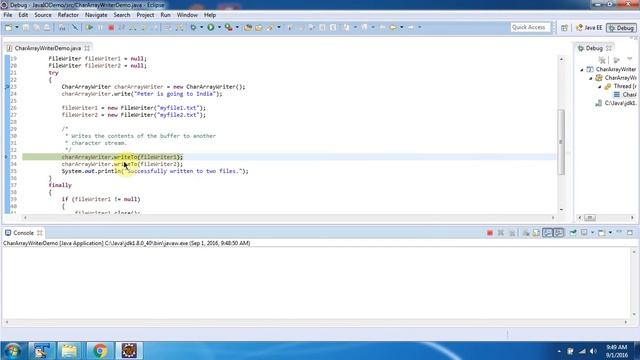Click the New file toolbar icon
The height and width of the screenshot is (360, 640).
pyautogui.click(x=8, y=27)
